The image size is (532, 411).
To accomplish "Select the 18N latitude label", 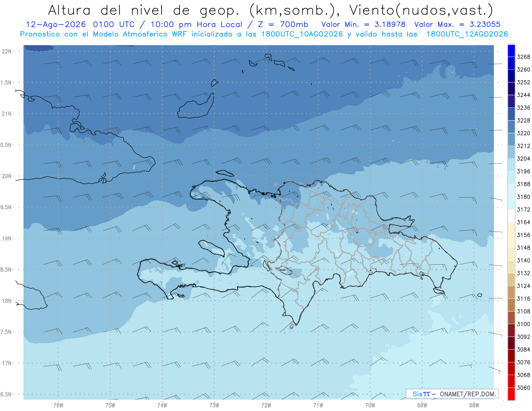I will click(7, 301).
